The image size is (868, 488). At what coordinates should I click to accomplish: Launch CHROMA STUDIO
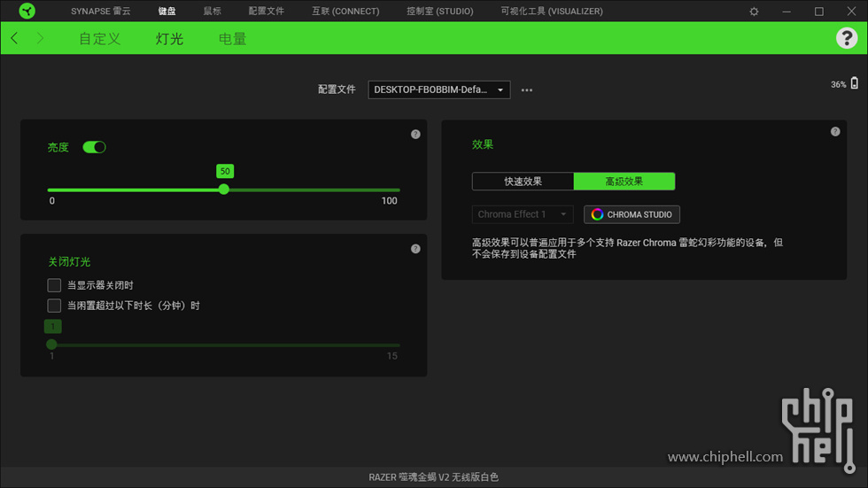(x=632, y=214)
